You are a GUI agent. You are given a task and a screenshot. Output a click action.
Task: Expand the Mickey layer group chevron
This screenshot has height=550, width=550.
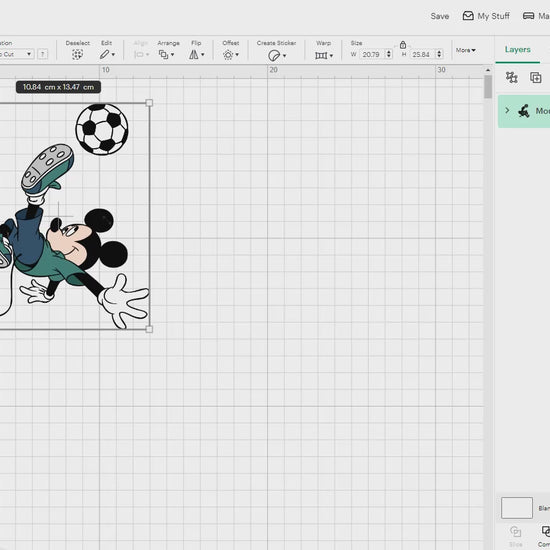tap(507, 110)
